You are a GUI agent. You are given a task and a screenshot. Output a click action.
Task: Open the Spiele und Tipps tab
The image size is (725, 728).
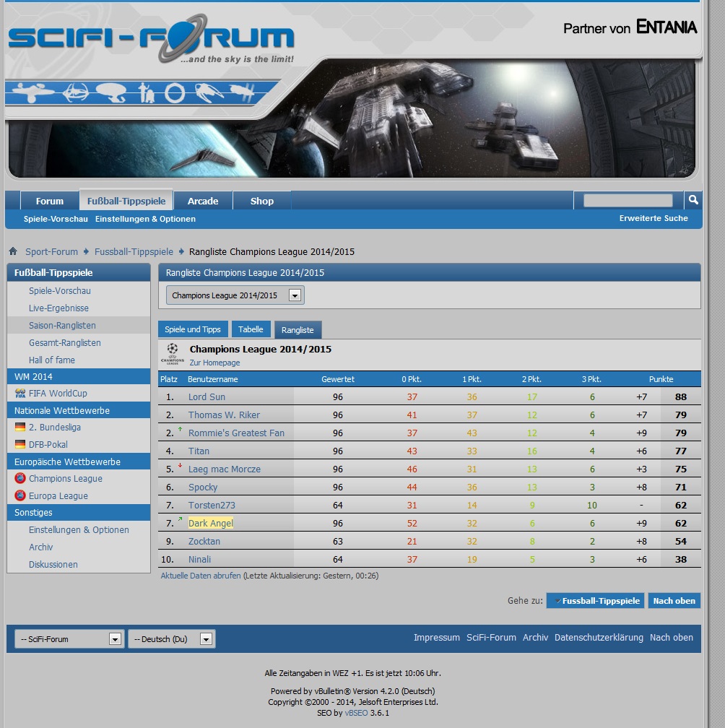(x=193, y=329)
